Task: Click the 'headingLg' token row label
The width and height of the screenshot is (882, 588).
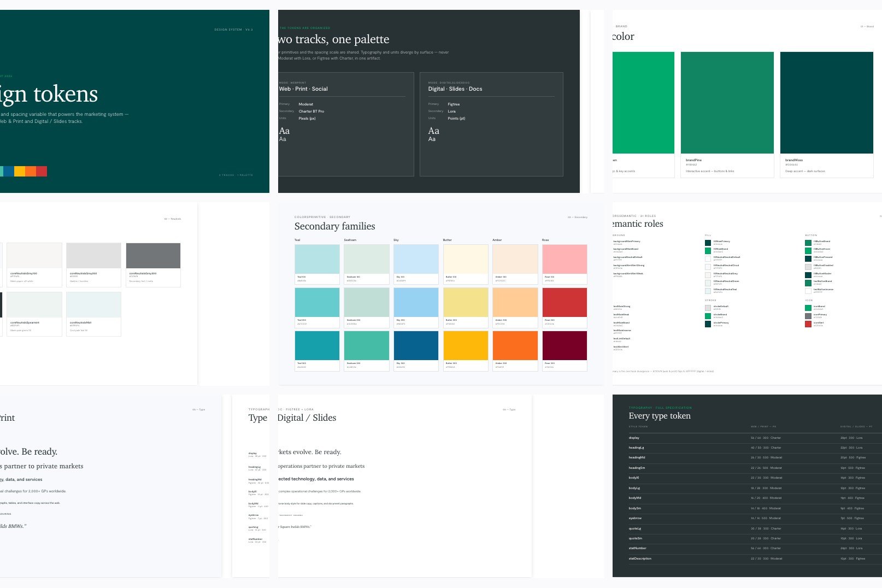Action: click(636, 448)
